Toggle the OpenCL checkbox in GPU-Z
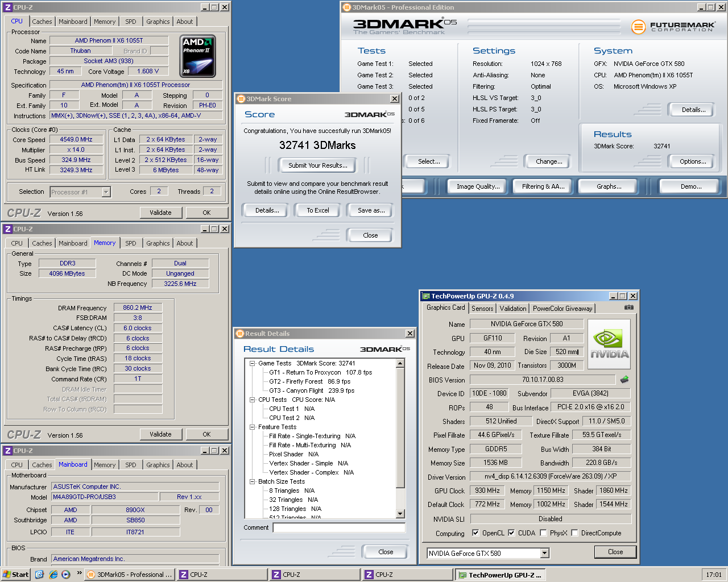Image resolution: width=728 pixels, height=582 pixels. tap(475, 533)
